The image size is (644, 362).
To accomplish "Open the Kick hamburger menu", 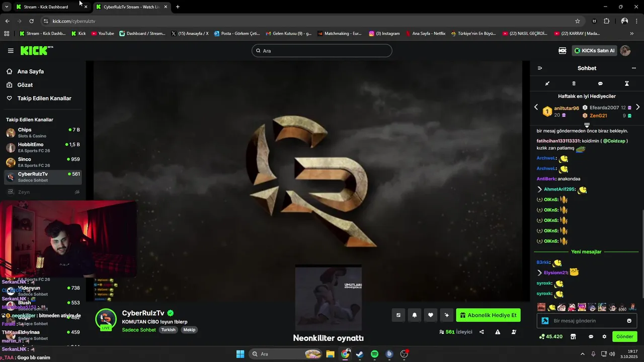I will (11, 51).
